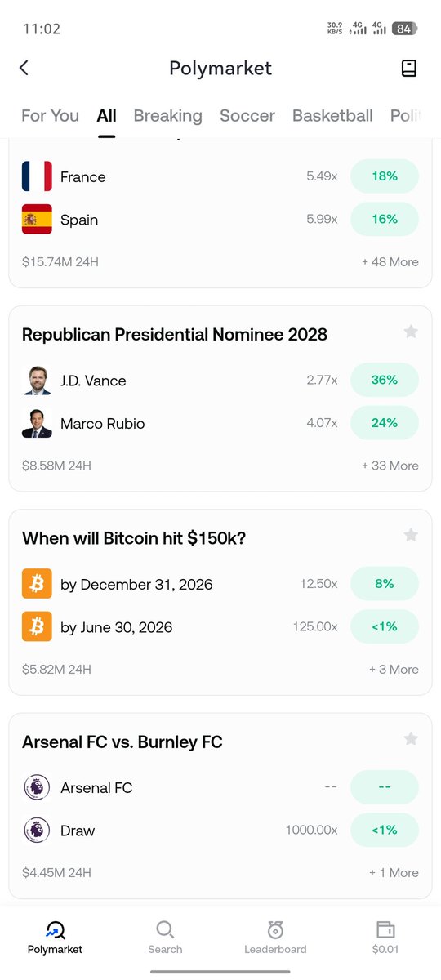
Task: Star the When will Bitcoin hit $150k market
Action: pos(411,535)
